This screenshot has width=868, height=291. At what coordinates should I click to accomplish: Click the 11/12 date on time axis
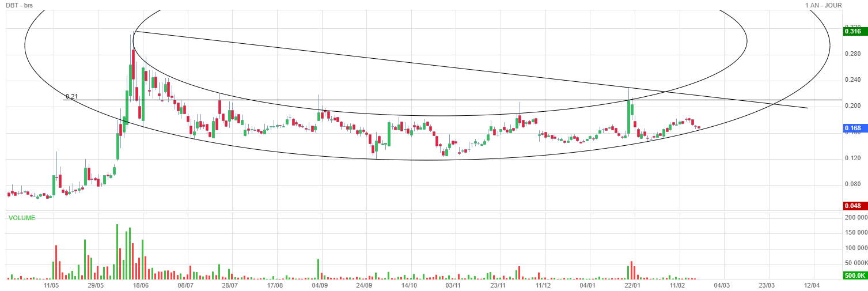[x=543, y=285]
